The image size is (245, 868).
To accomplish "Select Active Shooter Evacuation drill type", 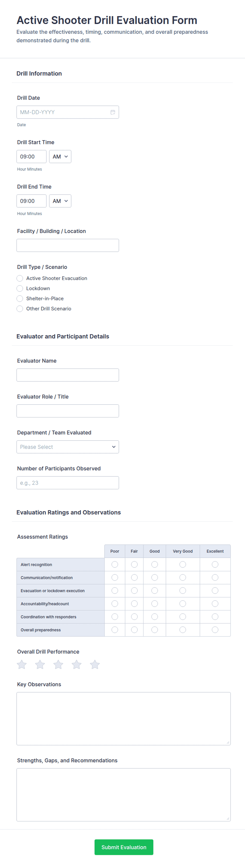I will 20,278.
